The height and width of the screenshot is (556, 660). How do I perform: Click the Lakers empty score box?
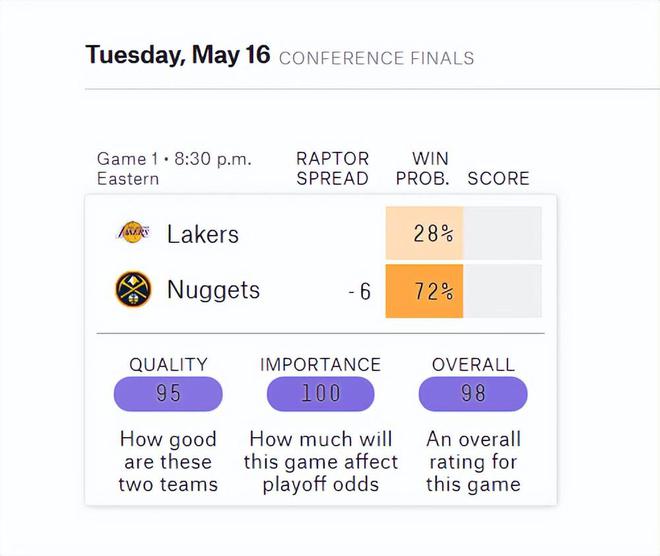(503, 233)
